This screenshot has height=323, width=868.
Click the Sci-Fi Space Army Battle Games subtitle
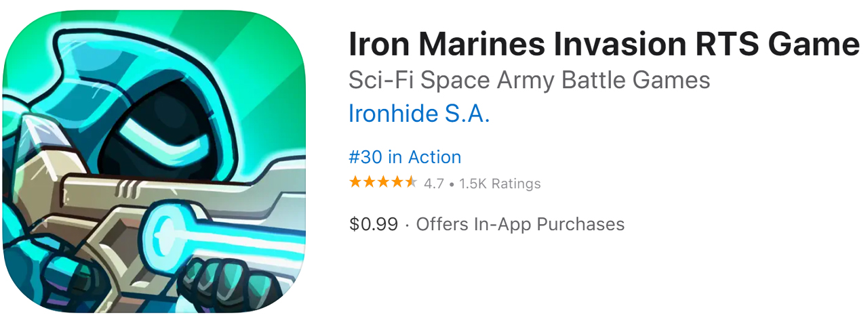529,80
